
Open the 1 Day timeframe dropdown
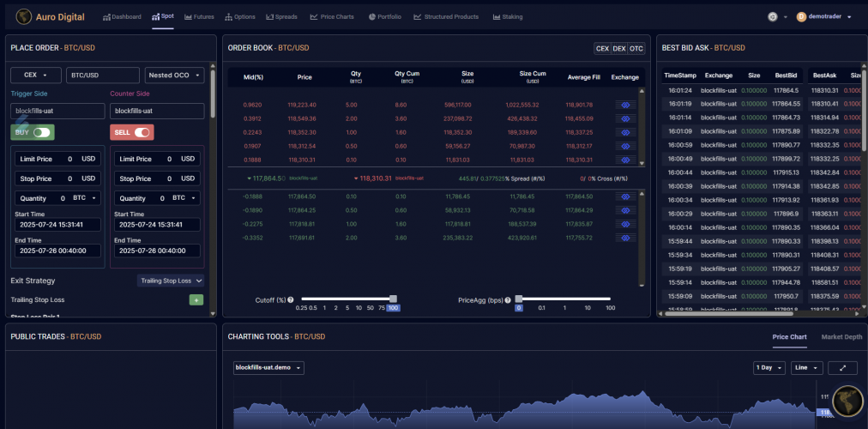click(x=769, y=367)
